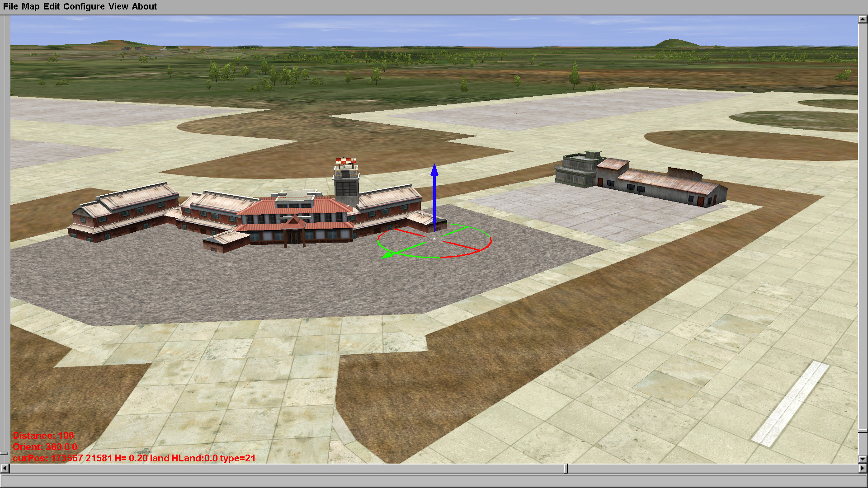Expand the View menu
Viewport: 868px width, 488px height.
click(x=118, y=6)
